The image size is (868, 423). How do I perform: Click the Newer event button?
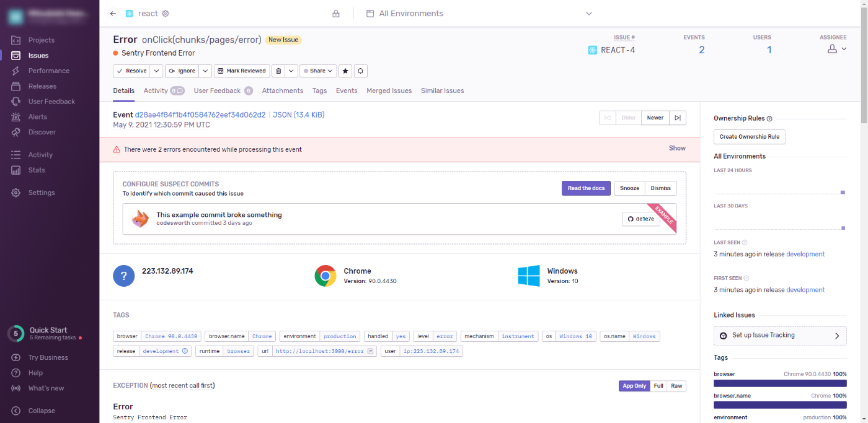pyautogui.click(x=655, y=118)
